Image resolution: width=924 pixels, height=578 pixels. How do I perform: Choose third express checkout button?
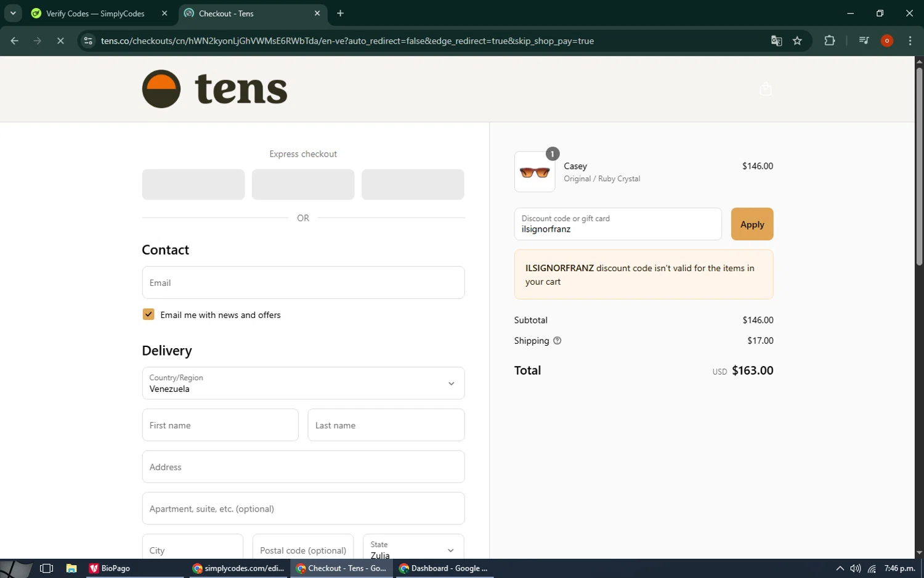pyautogui.click(x=413, y=184)
